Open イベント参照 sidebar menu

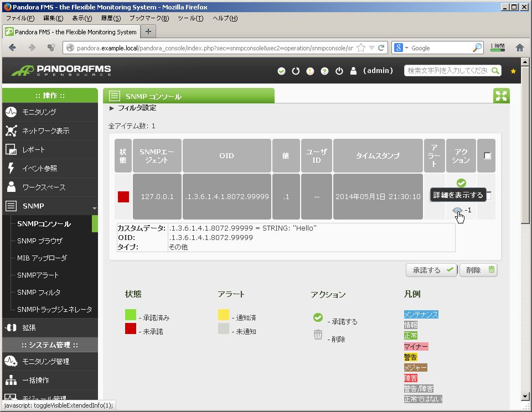click(50, 168)
